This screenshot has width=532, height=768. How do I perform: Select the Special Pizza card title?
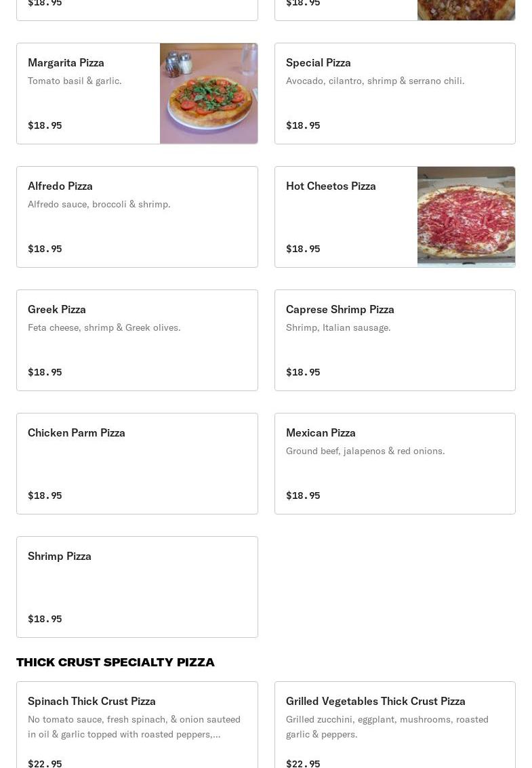[x=318, y=62]
